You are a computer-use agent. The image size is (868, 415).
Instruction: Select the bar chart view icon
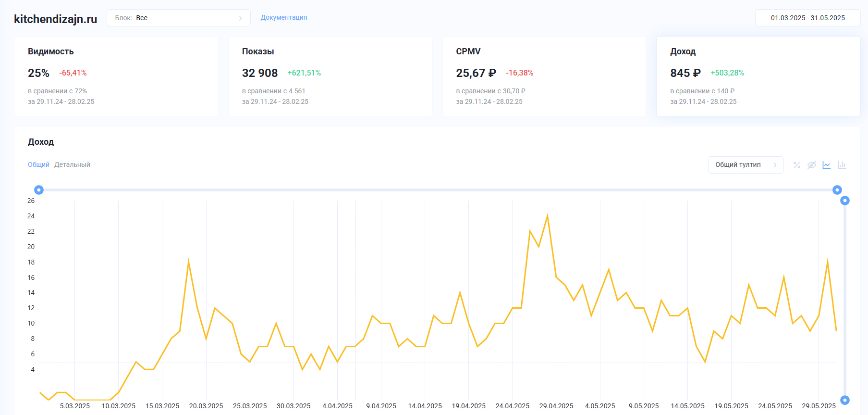coord(842,165)
